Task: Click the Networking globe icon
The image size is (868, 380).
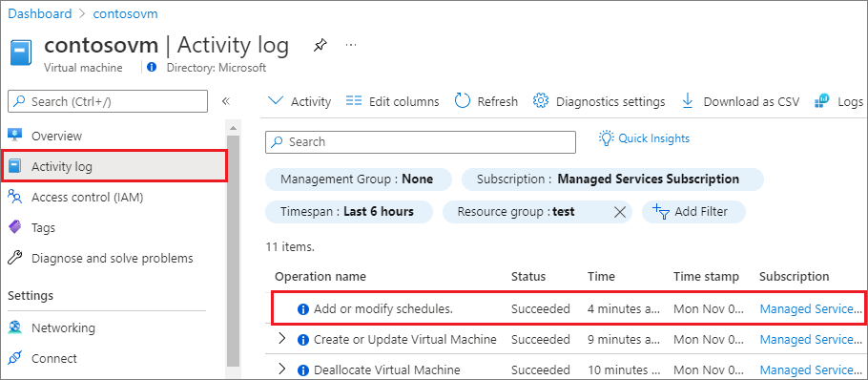Action: [15, 327]
